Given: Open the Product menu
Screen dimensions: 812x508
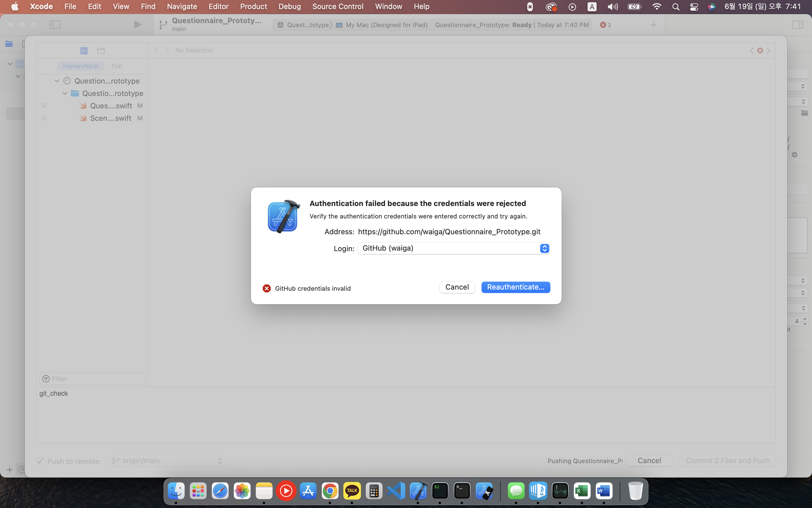Looking at the screenshot, I should (253, 6).
